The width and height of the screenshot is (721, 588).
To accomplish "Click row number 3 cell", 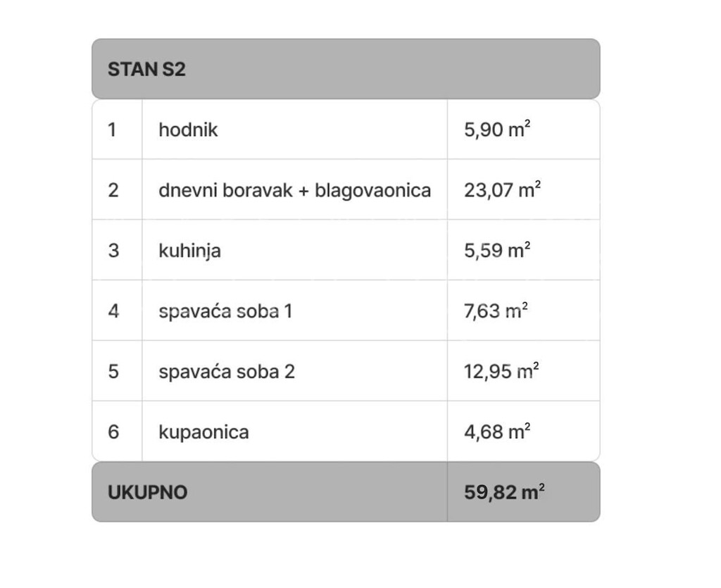I will 118,251.
